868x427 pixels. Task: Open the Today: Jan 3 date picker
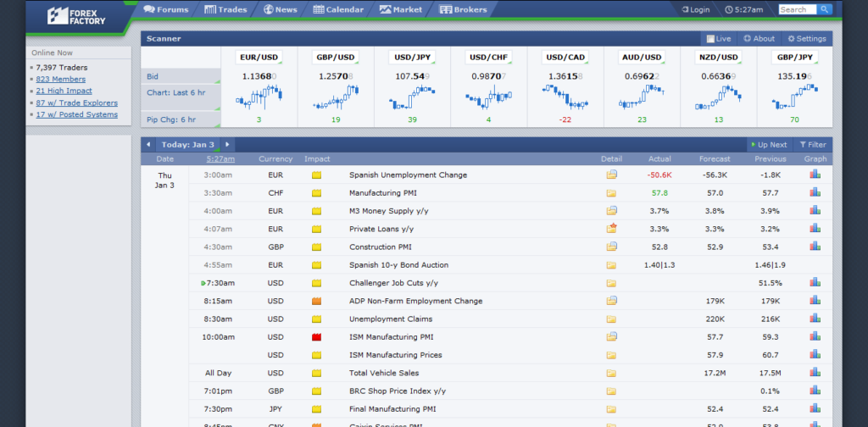[x=188, y=145]
